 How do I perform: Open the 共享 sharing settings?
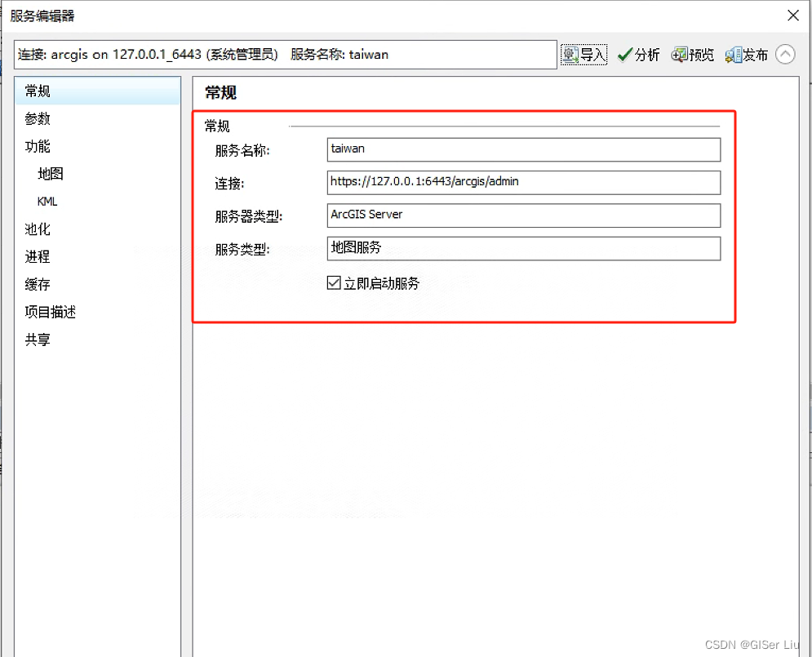coord(38,340)
